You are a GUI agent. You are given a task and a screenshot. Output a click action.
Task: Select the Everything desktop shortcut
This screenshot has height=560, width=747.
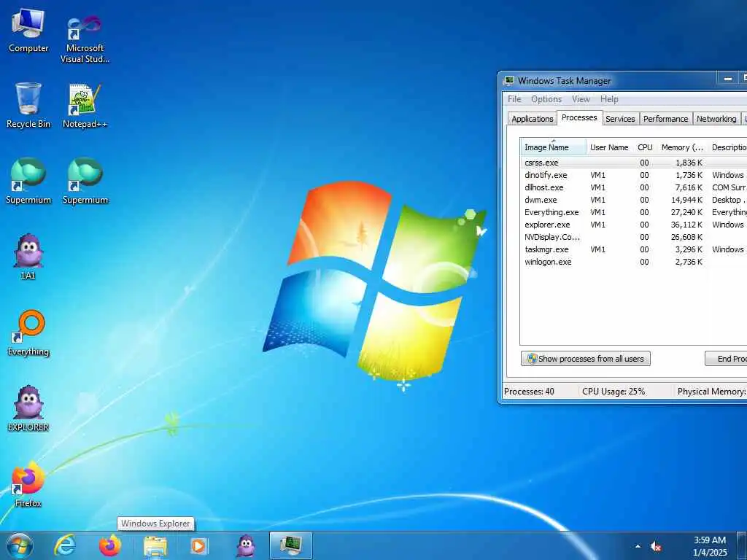[28, 332]
